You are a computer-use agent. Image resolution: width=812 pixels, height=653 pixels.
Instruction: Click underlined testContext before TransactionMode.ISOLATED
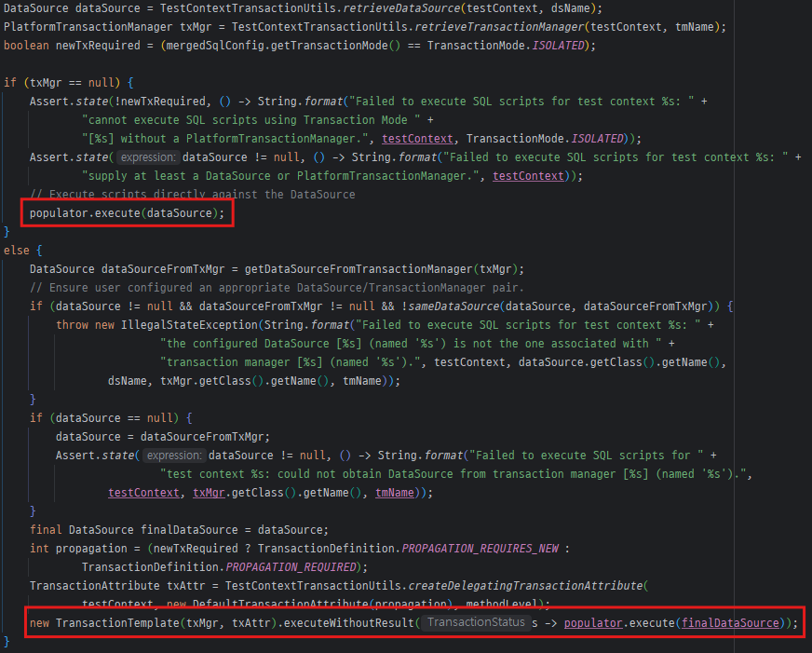417,139
